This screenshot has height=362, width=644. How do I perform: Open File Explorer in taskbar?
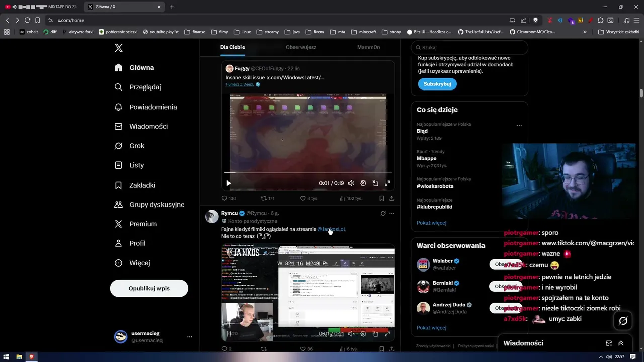tap(19, 357)
